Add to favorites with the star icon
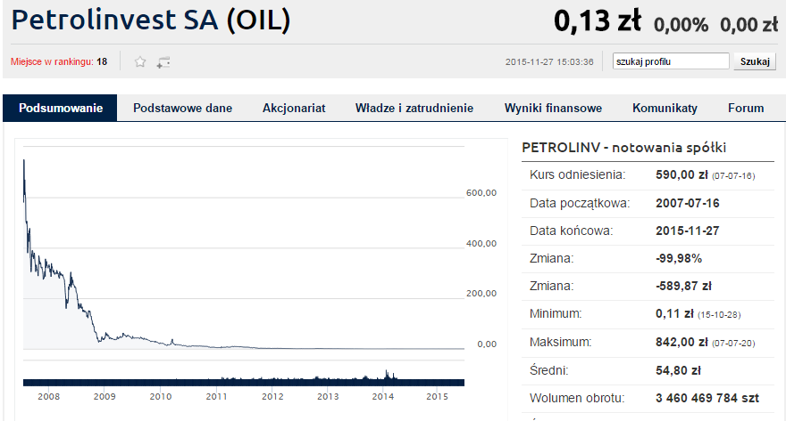The height and width of the screenshot is (421, 786). (140, 62)
